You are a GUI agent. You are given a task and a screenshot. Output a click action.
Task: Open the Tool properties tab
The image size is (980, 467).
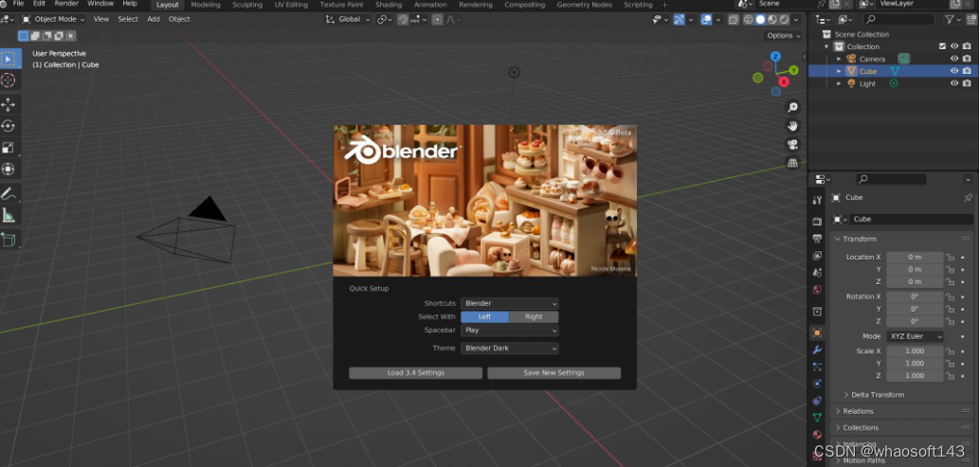817,200
